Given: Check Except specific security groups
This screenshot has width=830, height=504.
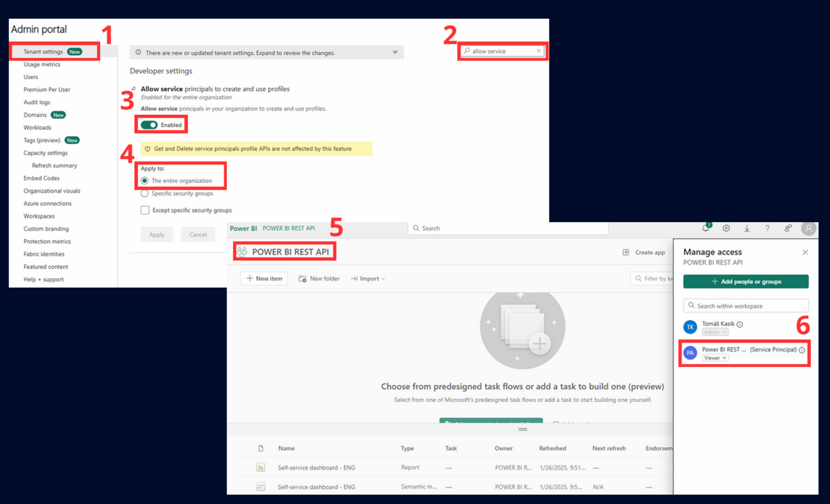Looking at the screenshot, I should coord(145,210).
